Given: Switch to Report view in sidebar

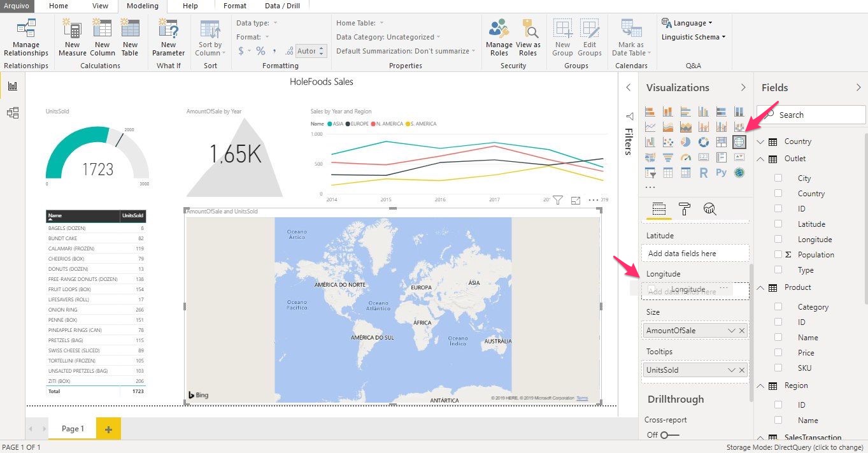Looking at the screenshot, I should [12, 86].
